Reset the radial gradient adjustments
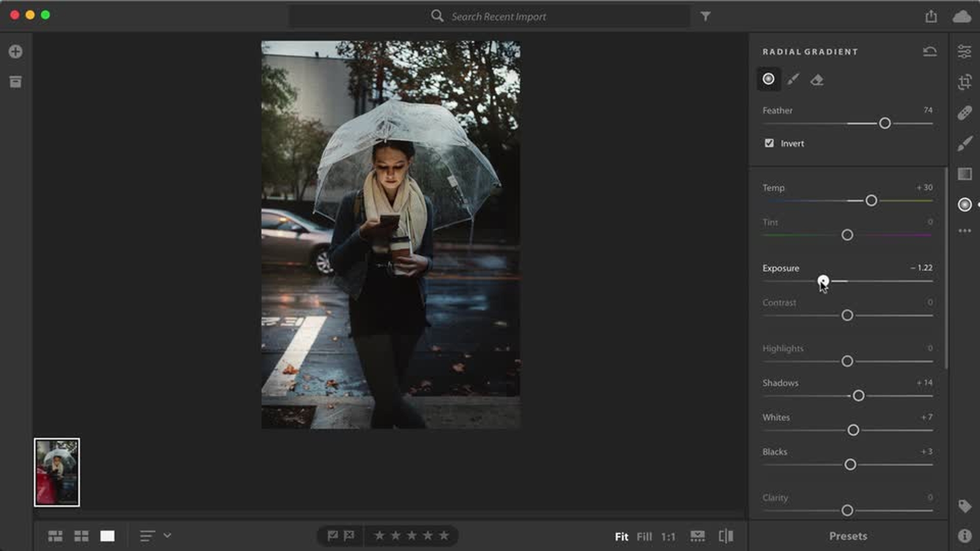980x551 pixels. (x=929, y=52)
